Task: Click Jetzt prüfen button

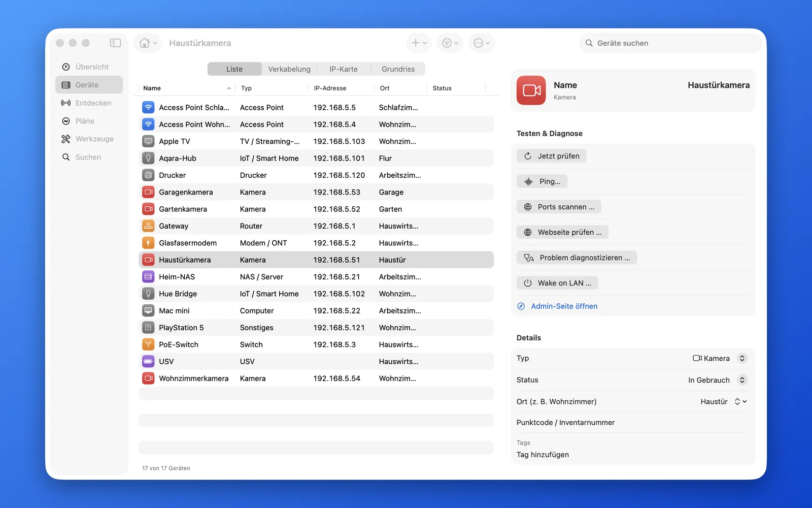Action: (552, 156)
